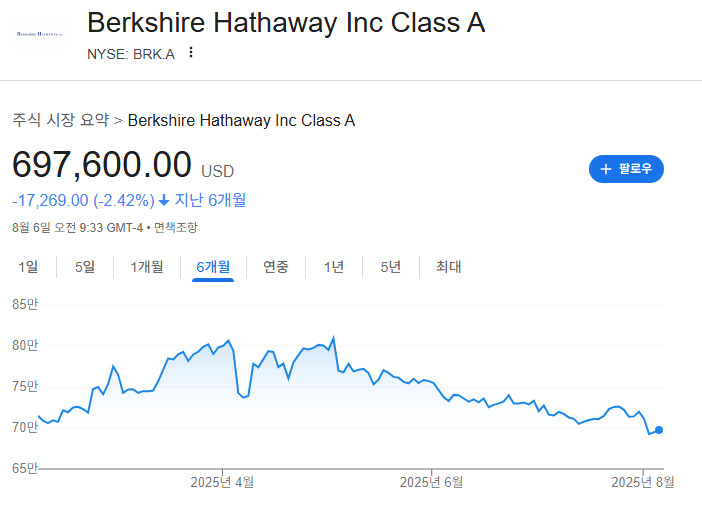Click the 697,600.00 price value
The height and width of the screenshot is (505, 702).
pos(102,165)
